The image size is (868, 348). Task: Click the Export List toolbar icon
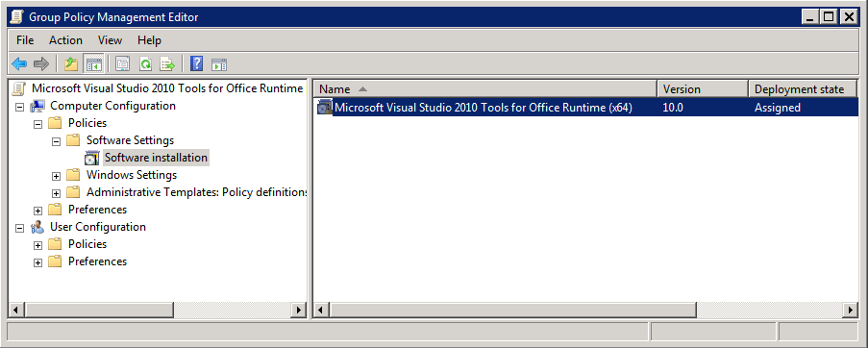[167, 64]
